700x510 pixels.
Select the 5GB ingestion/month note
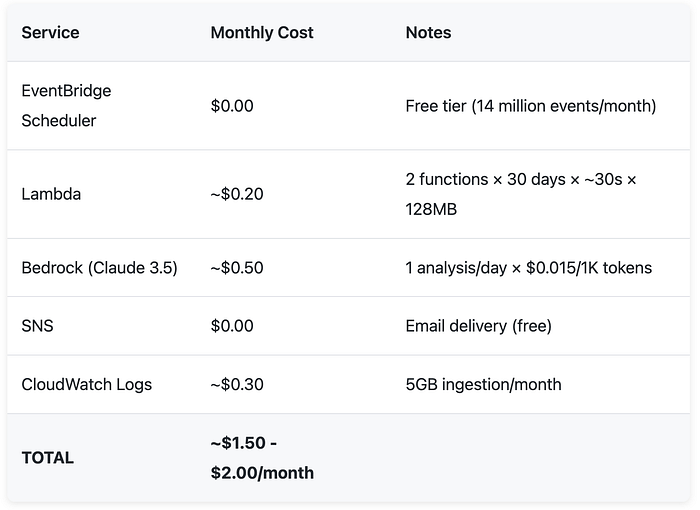(x=483, y=385)
